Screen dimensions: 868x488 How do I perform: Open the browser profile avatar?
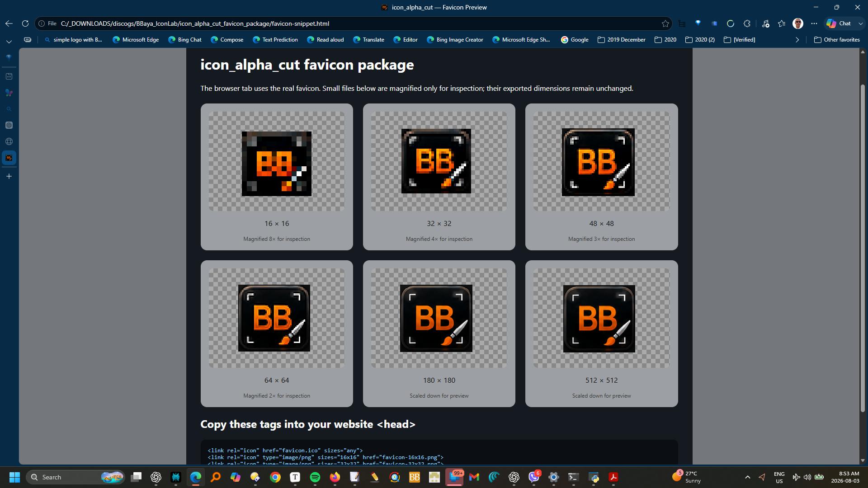click(798, 23)
